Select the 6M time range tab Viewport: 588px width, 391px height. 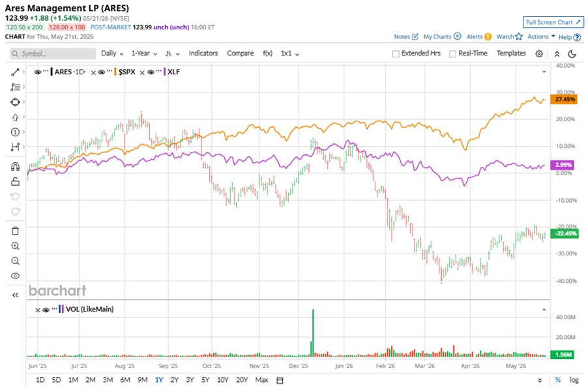coord(125,380)
